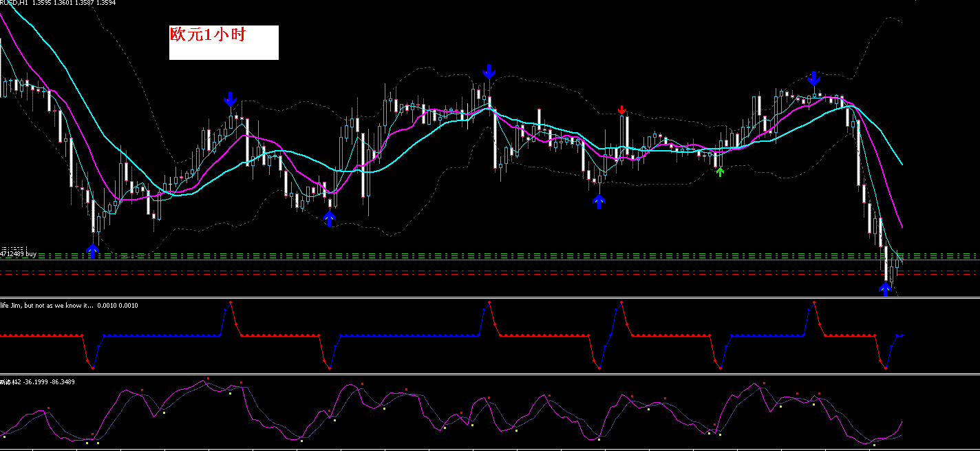The image size is (980, 451).
Task: Select the second blue up arrow from the left
Action: [329, 218]
